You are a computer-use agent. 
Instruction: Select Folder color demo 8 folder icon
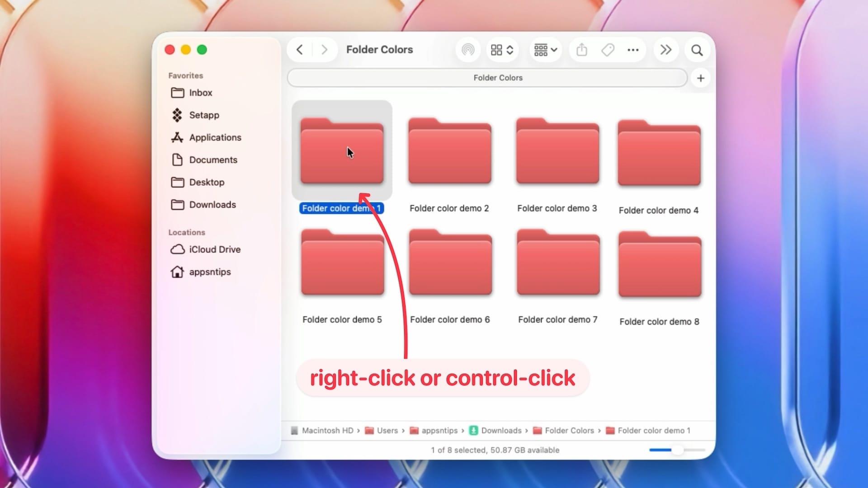[x=660, y=264]
